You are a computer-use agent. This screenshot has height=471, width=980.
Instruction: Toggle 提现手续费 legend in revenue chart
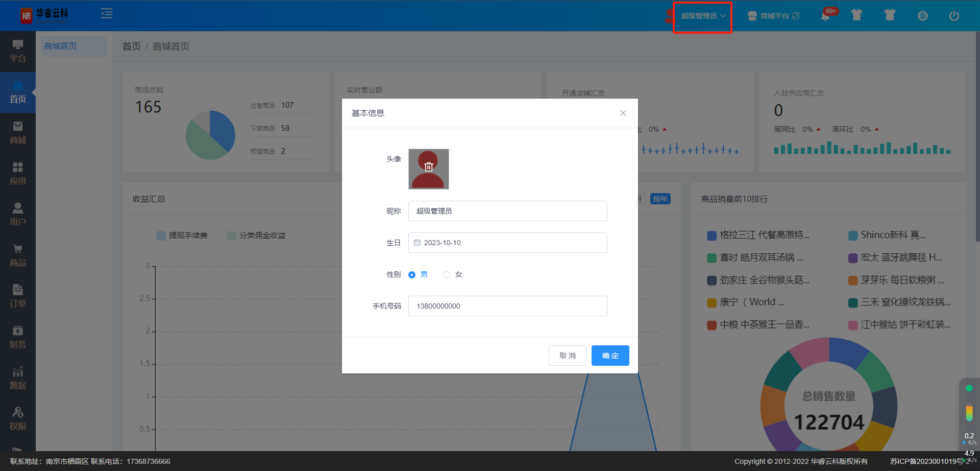point(182,235)
